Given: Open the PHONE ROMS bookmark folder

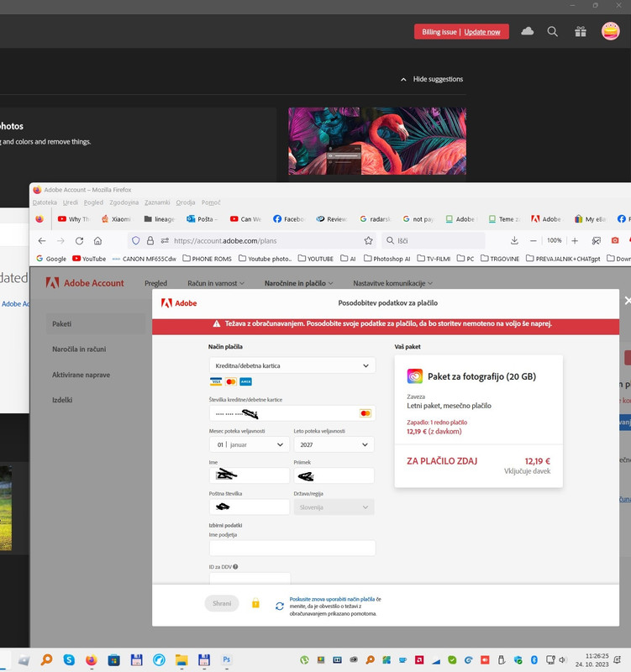Looking at the screenshot, I should 207,259.
